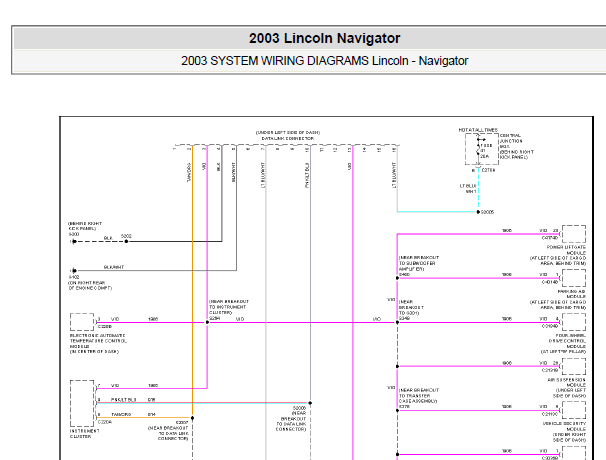
Task: Click the '(BEHIND RIGHT KICK PANEL)' ground note
Action: pyautogui.click(x=85, y=226)
